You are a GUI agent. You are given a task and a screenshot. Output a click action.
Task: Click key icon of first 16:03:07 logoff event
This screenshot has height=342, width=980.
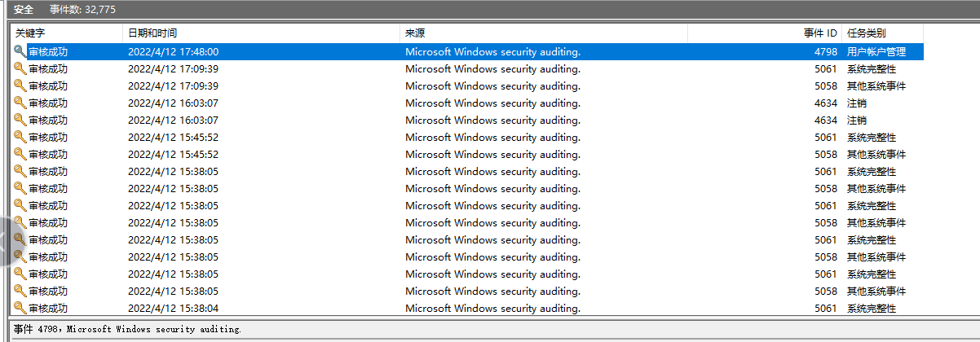tap(20, 103)
